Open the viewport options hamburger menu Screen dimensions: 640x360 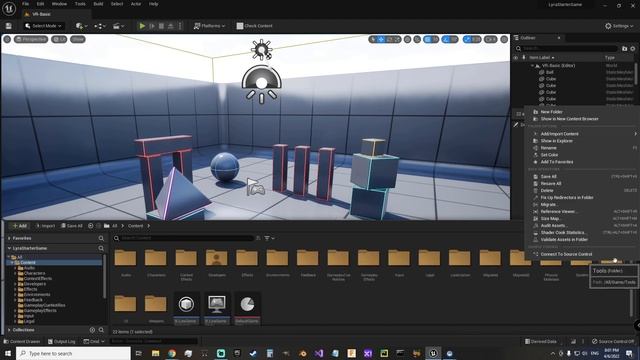[x=7, y=39]
